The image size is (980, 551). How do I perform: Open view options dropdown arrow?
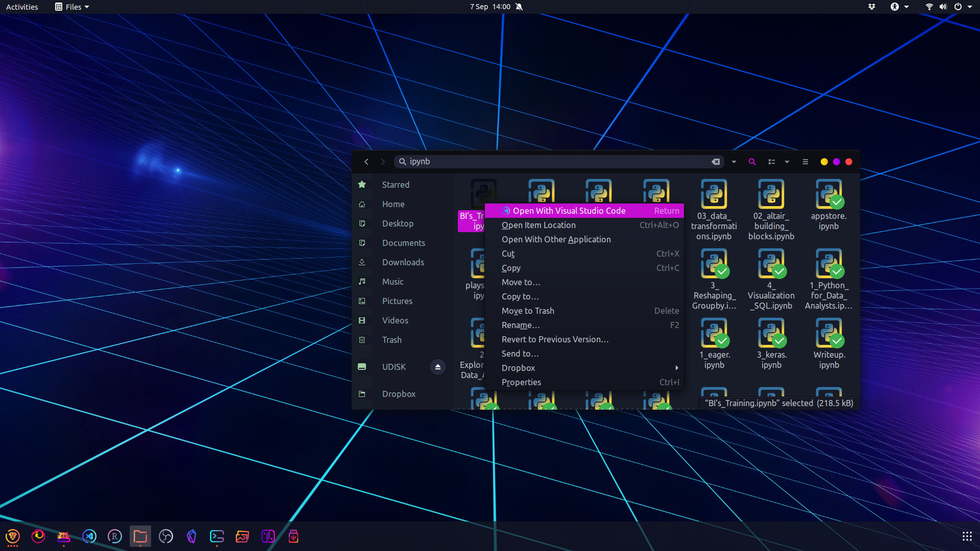click(787, 162)
